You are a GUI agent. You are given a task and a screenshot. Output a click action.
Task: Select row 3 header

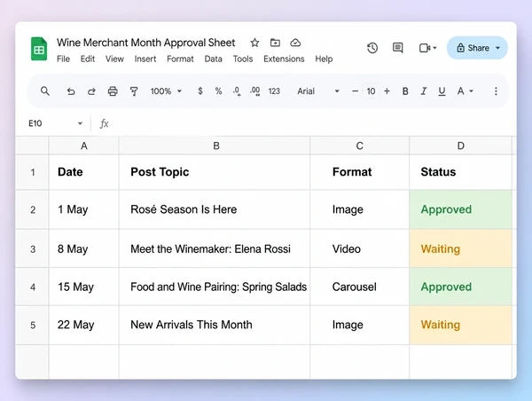click(x=33, y=249)
